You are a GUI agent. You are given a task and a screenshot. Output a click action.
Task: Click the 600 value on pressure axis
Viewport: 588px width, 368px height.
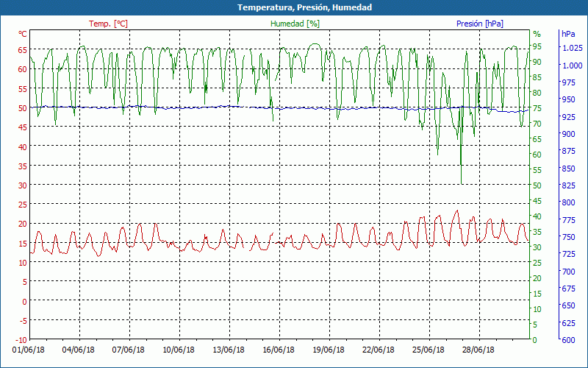tap(569, 340)
